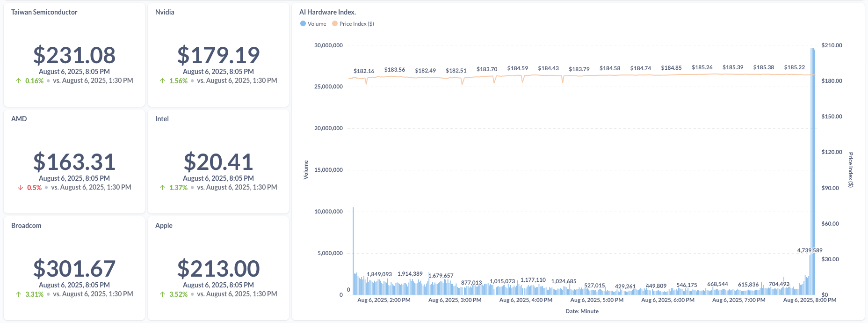The image size is (868, 323).
Task: Click the 1,177,110 volume data label
Action: click(x=533, y=280)
